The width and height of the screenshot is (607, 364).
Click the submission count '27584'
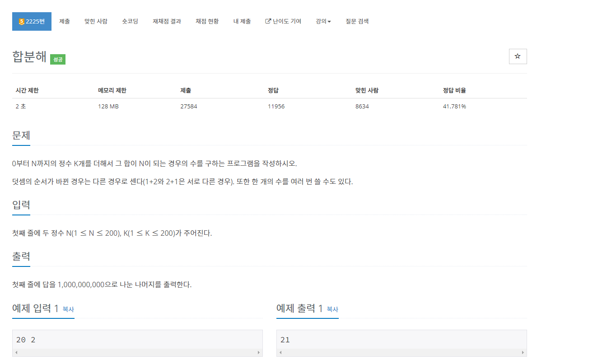189,107
